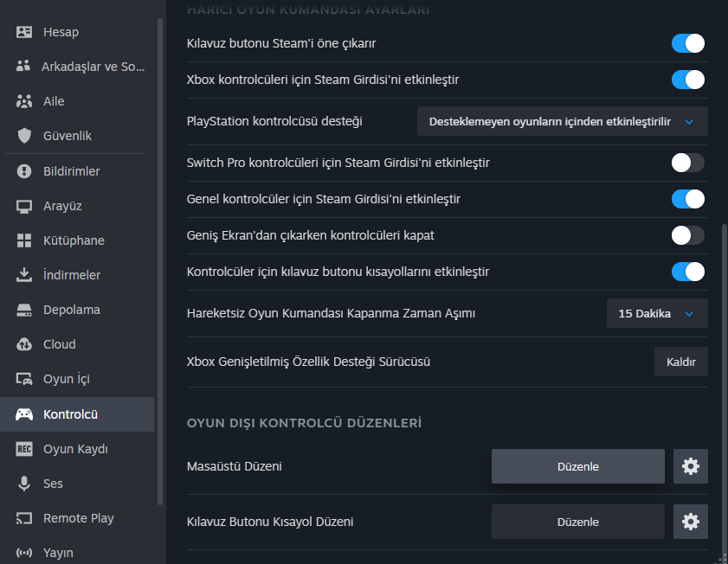
Task: Open the Hesap settings section
Action: (x=77, y=32)
